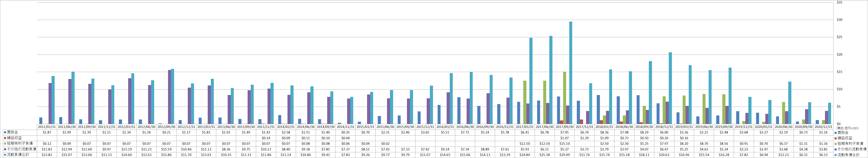Viewport: 868px width, 158px height.
Task: Click the $6.37 short-term debt cell
Action: (x=783, y=144)
